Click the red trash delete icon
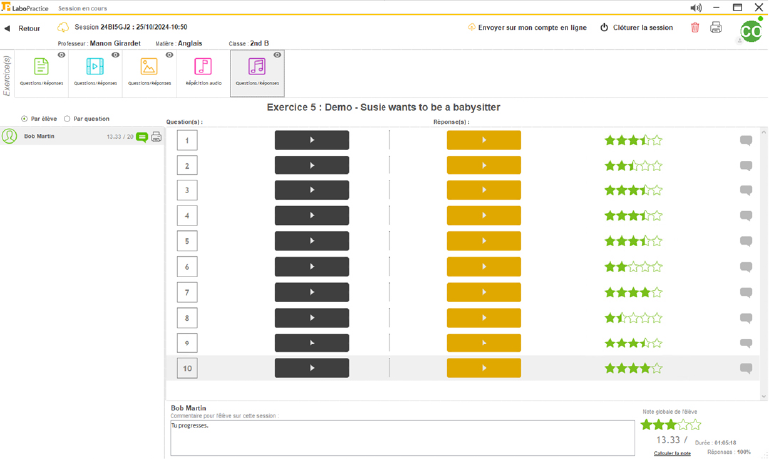769x459 pixels. click(x=695, y=27)
